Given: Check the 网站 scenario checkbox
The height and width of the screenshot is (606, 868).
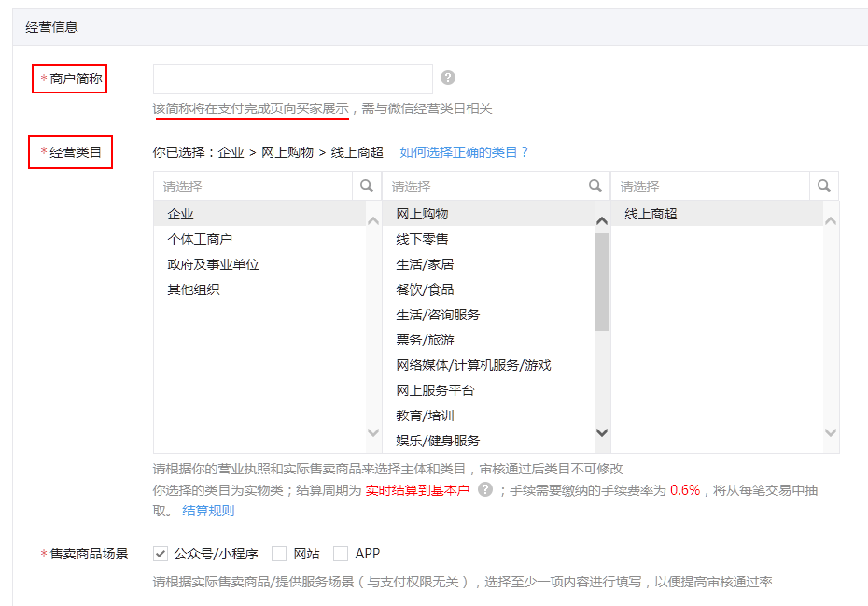Looking at the screenshot, I should [279, 554].
